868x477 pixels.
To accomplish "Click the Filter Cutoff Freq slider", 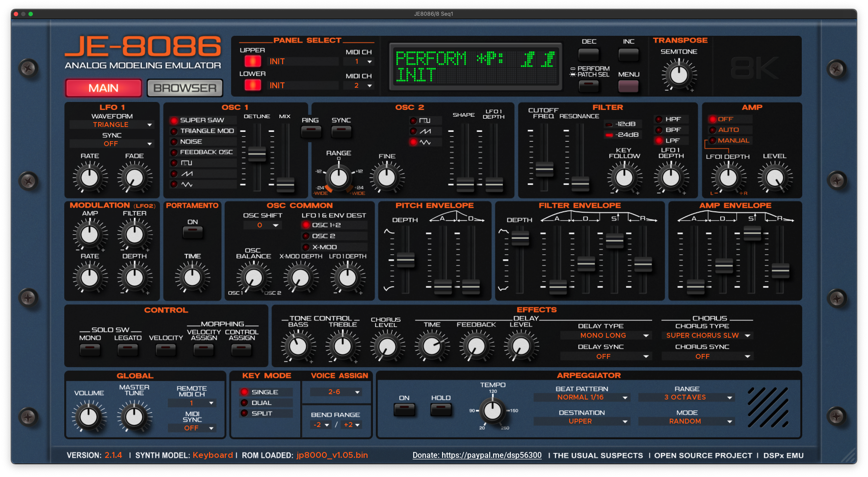I will point(544,169).
